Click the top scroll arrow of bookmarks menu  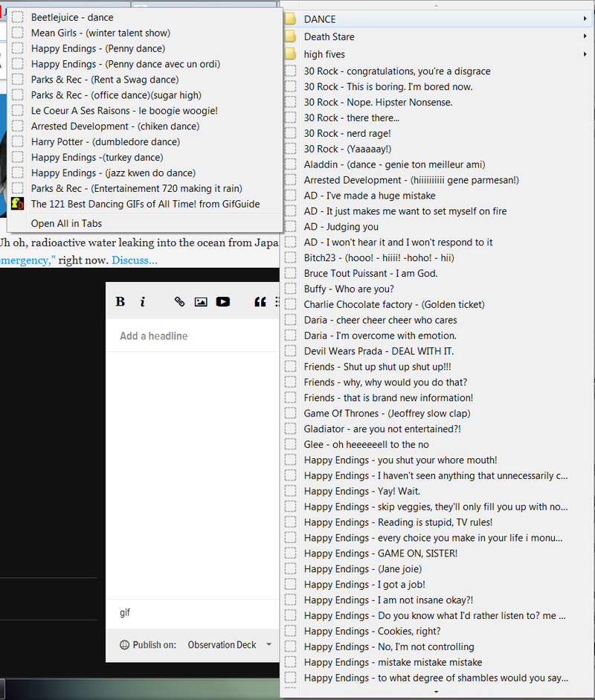[436, 6]
